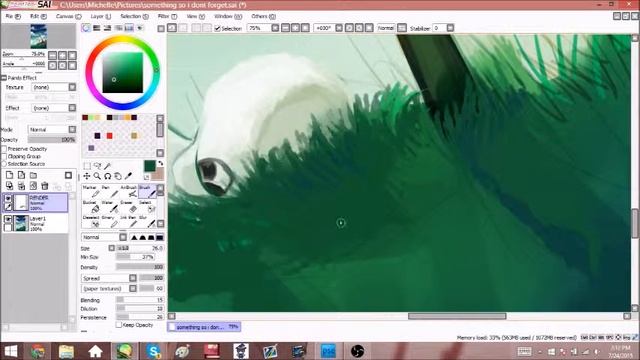Select the Bucket tool
This screenshot has width=640, height=360.
pos(90,207)
